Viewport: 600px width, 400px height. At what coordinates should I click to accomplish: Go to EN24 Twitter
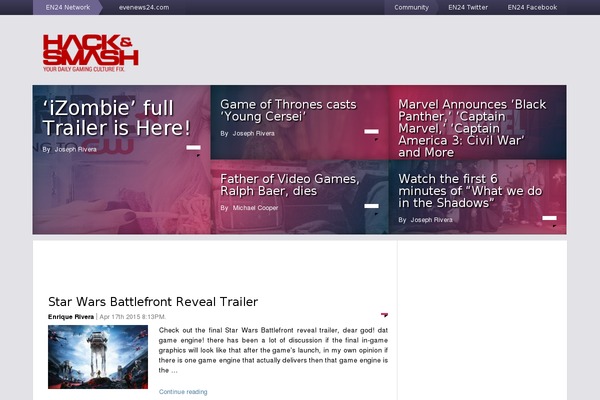click(x=468, y=7)
